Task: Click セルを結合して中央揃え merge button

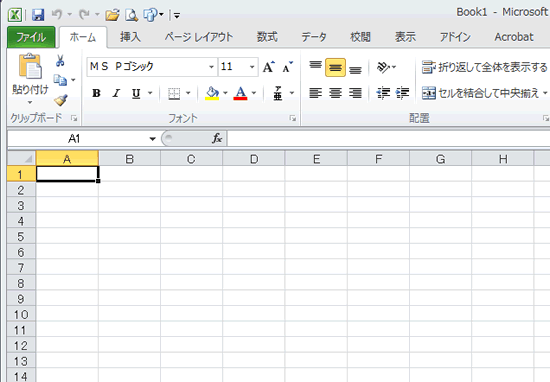Action: (x=481, y=93)
